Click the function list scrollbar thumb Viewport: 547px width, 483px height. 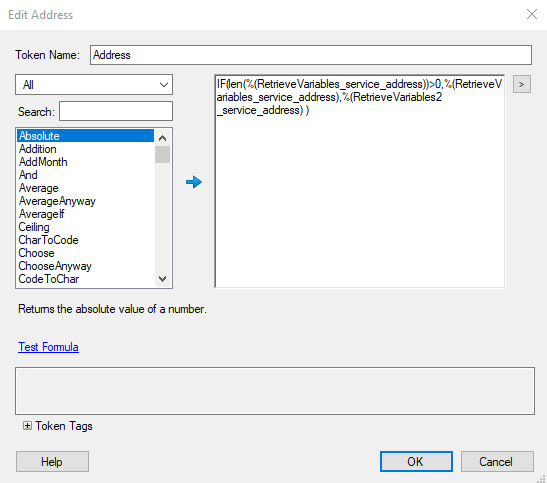(162, 154)
